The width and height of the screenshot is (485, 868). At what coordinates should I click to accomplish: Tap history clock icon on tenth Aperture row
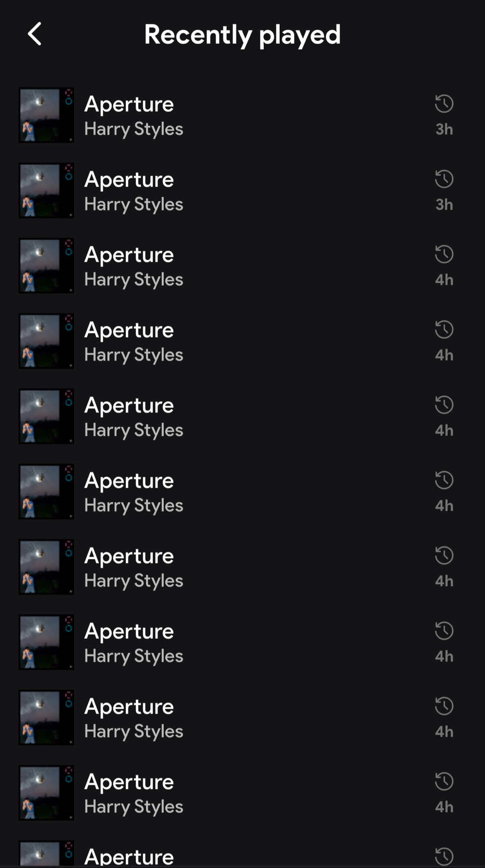(444, 782)
